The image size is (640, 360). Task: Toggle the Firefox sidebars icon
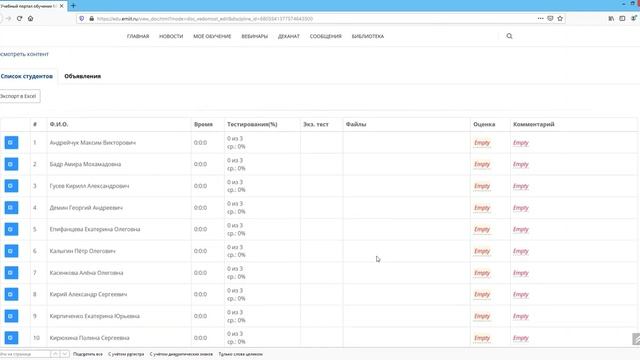pyautogui.click(x=622, y=18)
